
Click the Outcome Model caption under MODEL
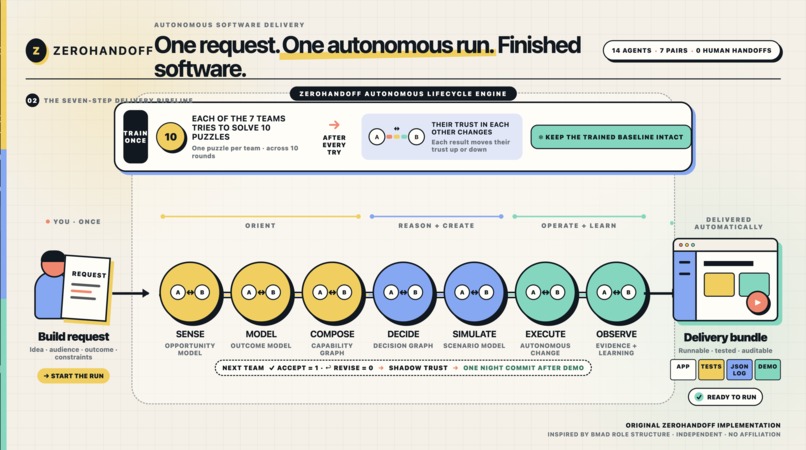(261, 346)
